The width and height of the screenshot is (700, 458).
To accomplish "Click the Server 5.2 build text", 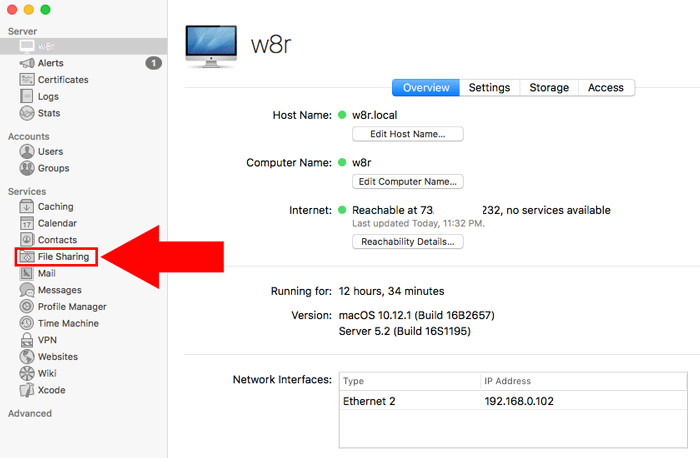I will click(x=404, y=331).
